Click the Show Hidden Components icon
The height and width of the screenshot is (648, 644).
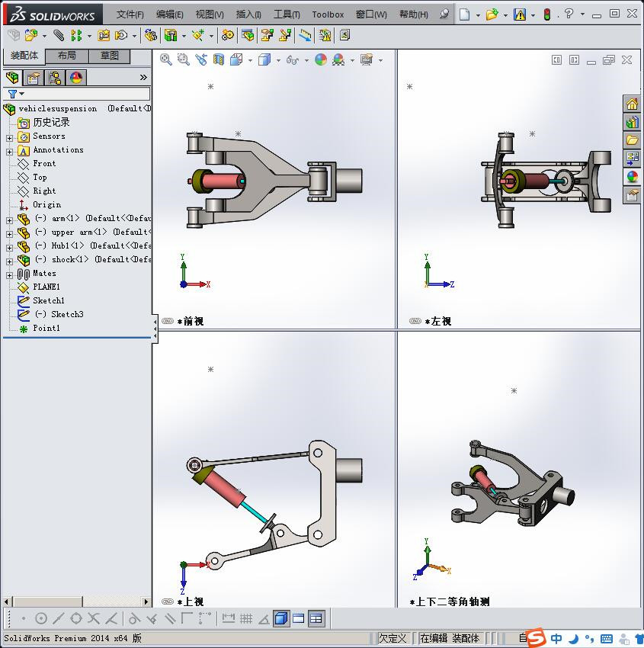(x=150, y=36)
